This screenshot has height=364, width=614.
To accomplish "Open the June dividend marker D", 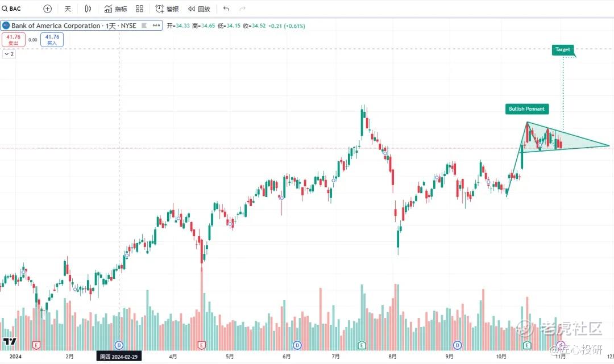I will pyautogui.click(x=297, y=345).
